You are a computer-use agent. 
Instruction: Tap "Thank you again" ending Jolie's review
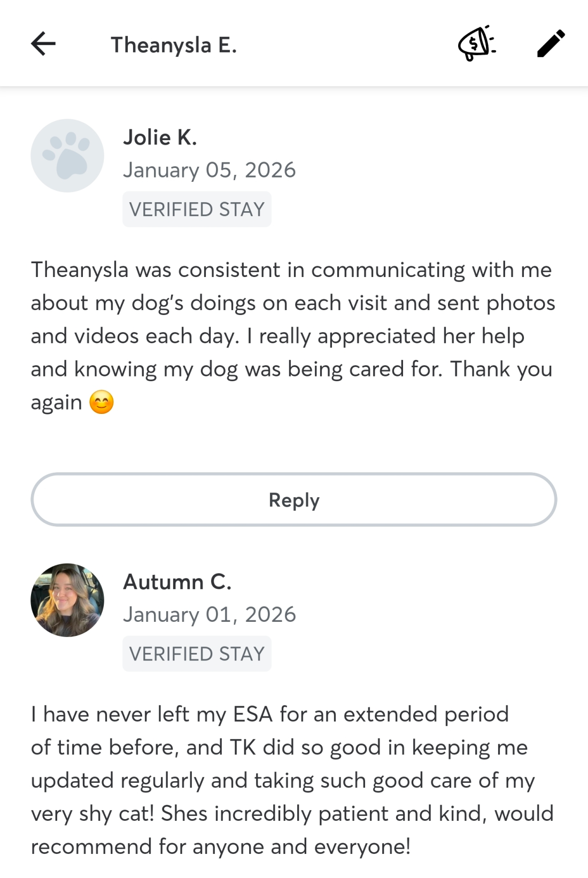(x=500, y=369)
